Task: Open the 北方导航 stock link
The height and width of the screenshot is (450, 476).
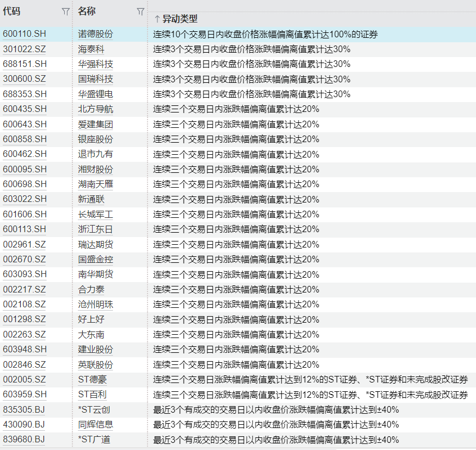Action: (95, 109)
